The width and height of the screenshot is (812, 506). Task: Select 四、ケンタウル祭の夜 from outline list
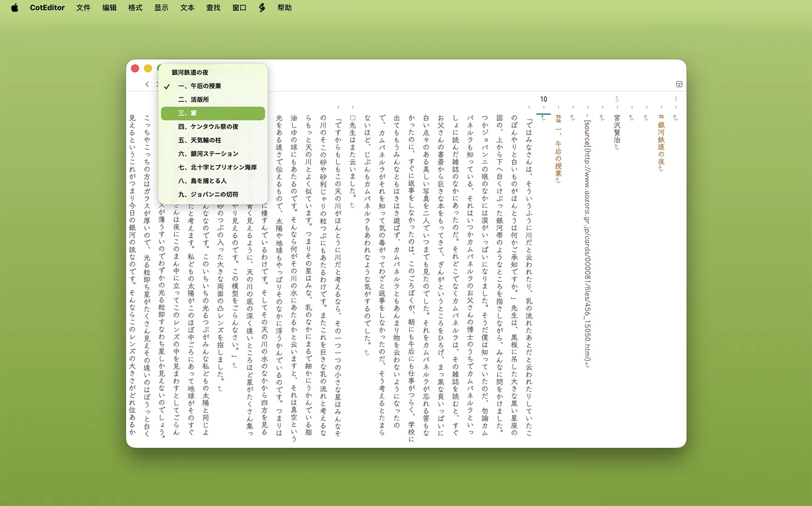pyautogui.click(x=208, y=127)
